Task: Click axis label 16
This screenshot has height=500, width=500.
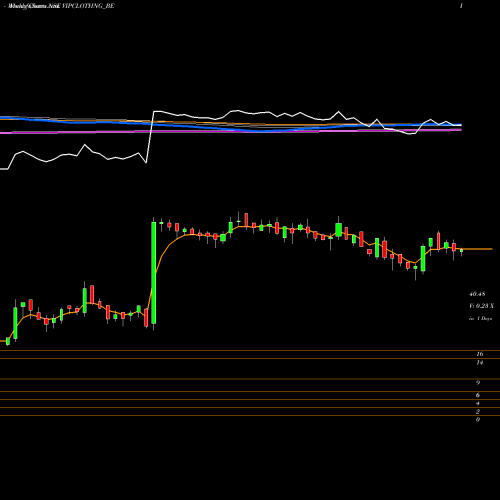Action: point(480,354)
